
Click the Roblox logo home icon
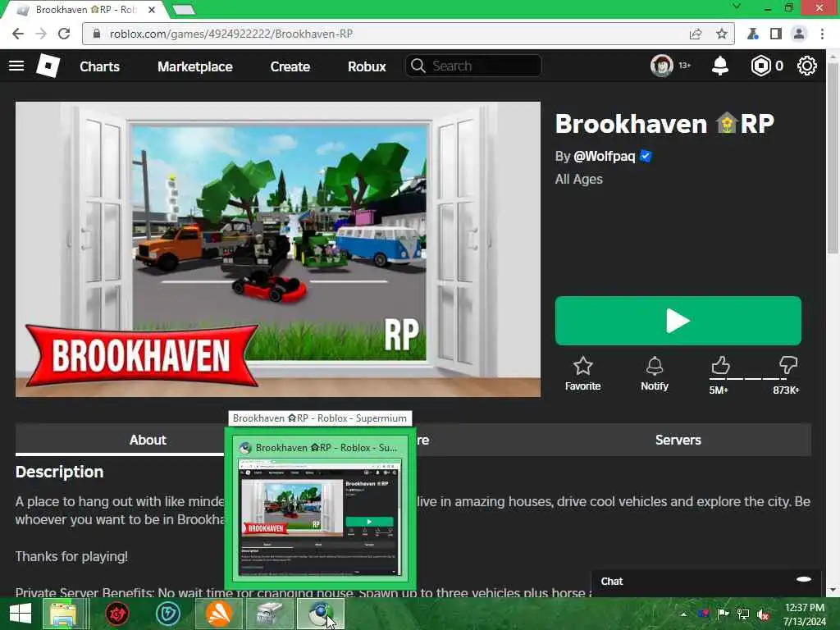pos(48,66)
